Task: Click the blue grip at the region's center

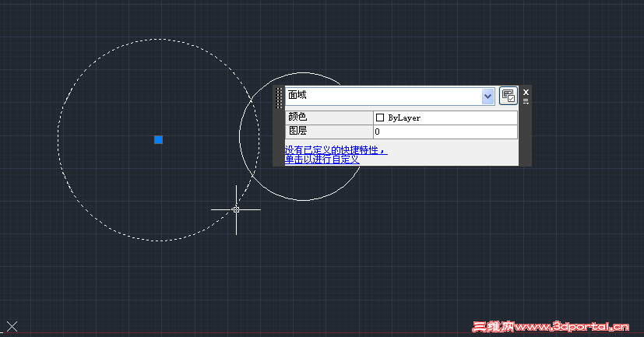Action: point(159,139)
